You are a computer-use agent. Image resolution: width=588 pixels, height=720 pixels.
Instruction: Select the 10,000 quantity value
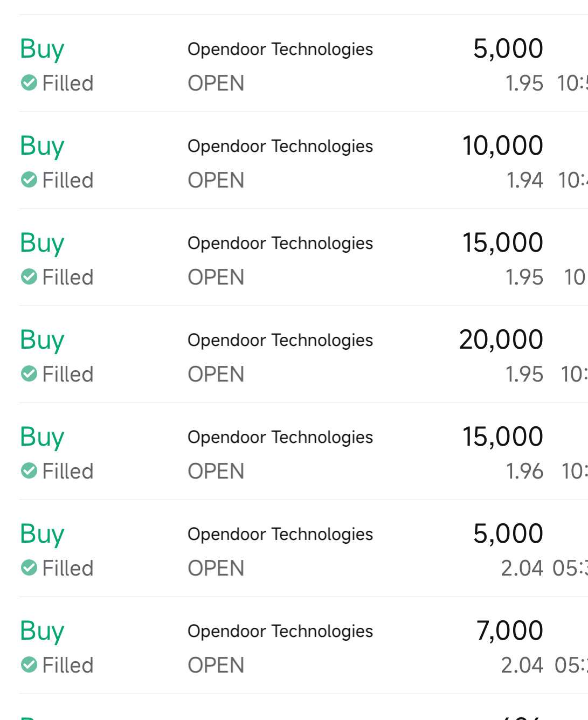pos(502,146)
